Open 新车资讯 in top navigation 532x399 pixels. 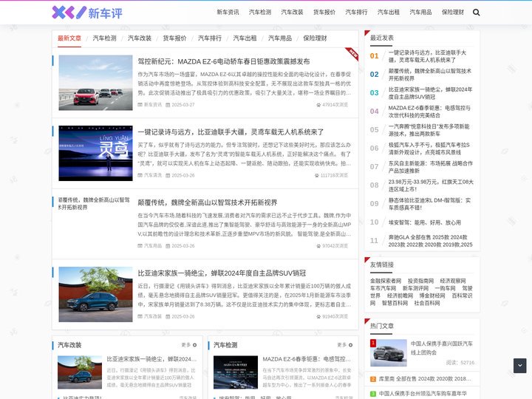pyautogui.click(x=228, y=13)
